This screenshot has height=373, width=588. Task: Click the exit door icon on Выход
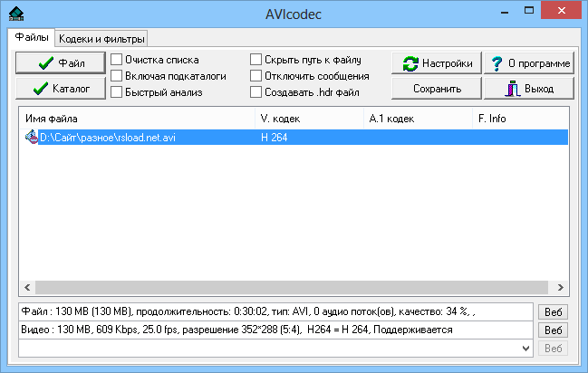click(513, 89)
